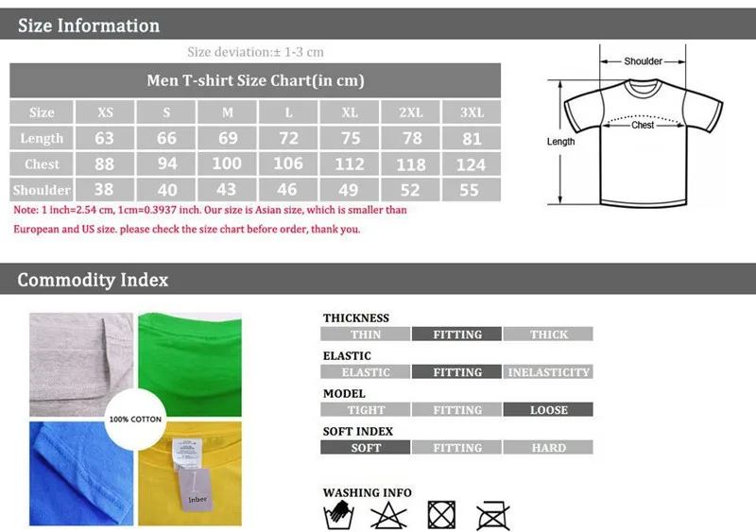Image resolution: width=756 pixels, height=532 pixels.
Task: Click the chest value 118
Action: 410,164
